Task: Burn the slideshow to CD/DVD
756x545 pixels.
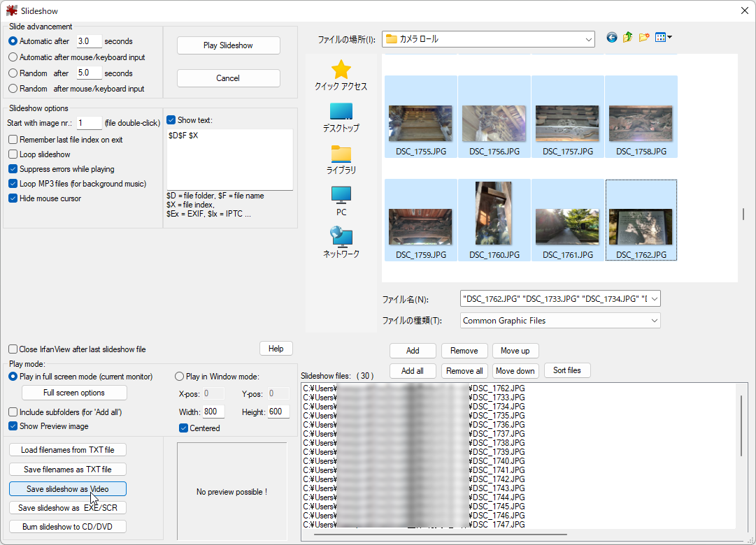Action: (x=67, y=526)
